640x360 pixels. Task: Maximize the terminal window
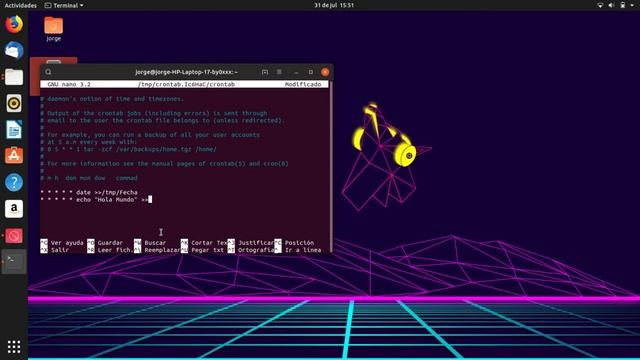(311, 72)
